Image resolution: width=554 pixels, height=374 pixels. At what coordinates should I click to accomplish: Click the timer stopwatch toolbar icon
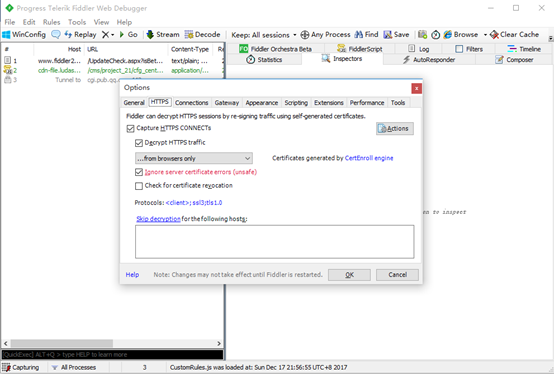tap(436, 35)
